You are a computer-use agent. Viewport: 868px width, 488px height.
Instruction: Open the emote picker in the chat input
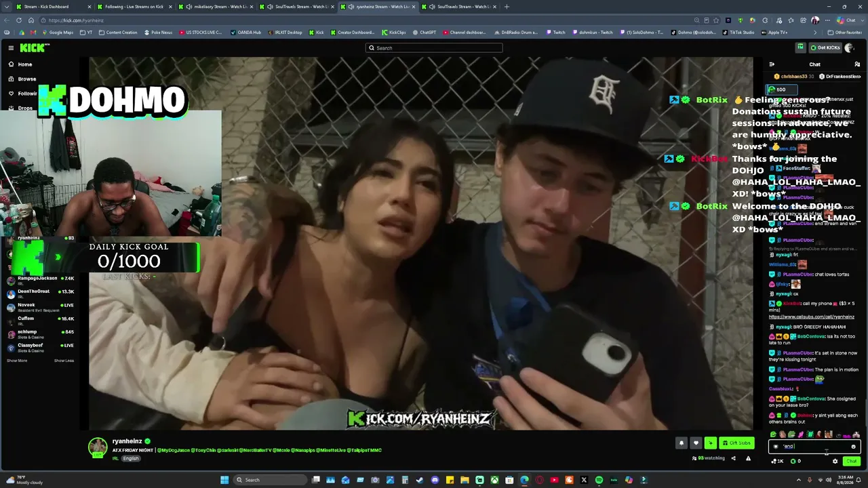pos(854,447)
